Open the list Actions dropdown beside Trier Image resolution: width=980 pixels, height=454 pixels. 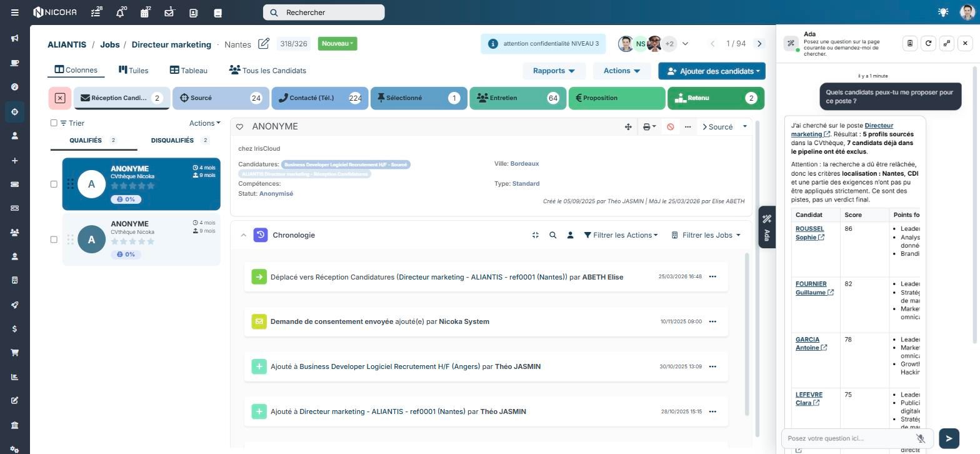tap(205, 123)
